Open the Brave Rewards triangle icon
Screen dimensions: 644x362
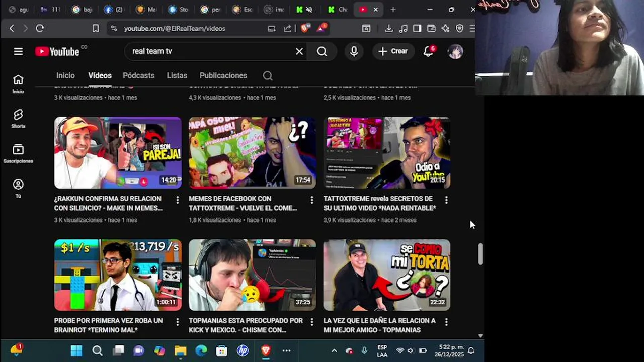(321, 28)
